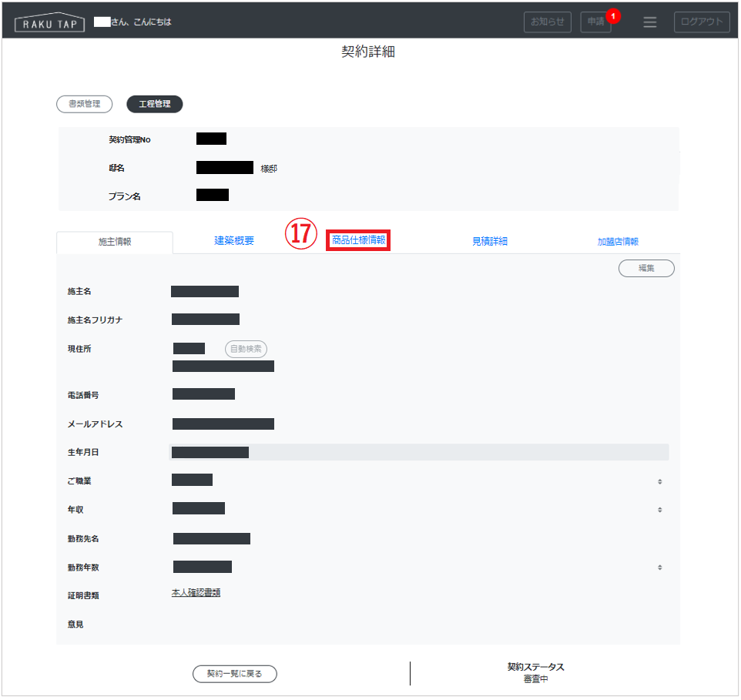Click the 申請 button with badge

click(x=595, y=22)
